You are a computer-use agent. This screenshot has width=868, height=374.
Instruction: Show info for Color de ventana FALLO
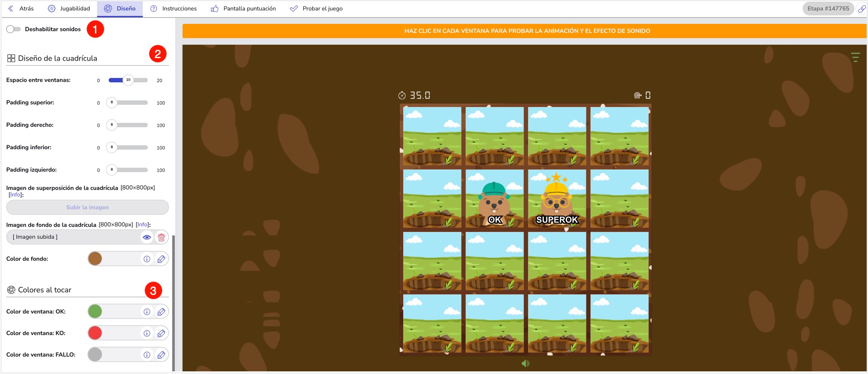click(147, 355)
